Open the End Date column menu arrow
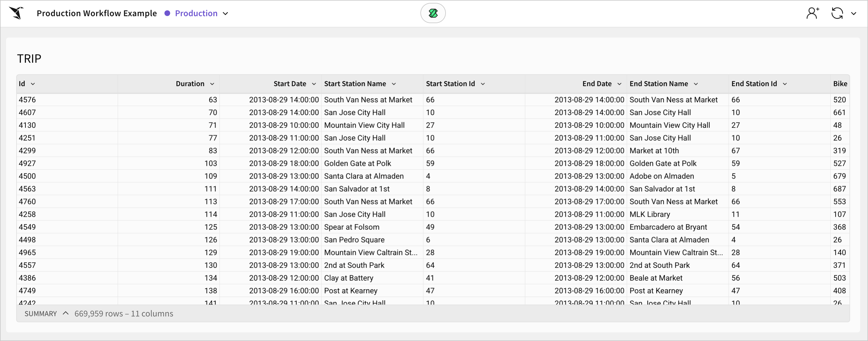Viewport: 868px width, 341px height. coord(619,84)
